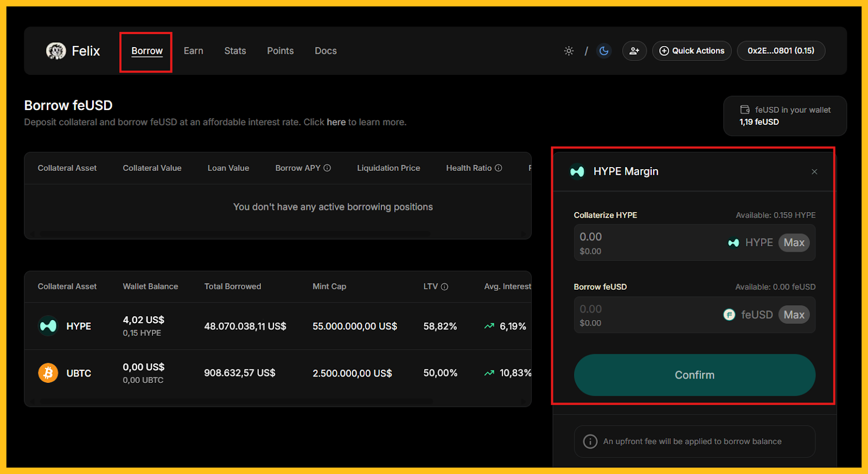868x474 pixels.
Task: Click '1,19 feUSD' wallet balance
Action: [759, 122]
